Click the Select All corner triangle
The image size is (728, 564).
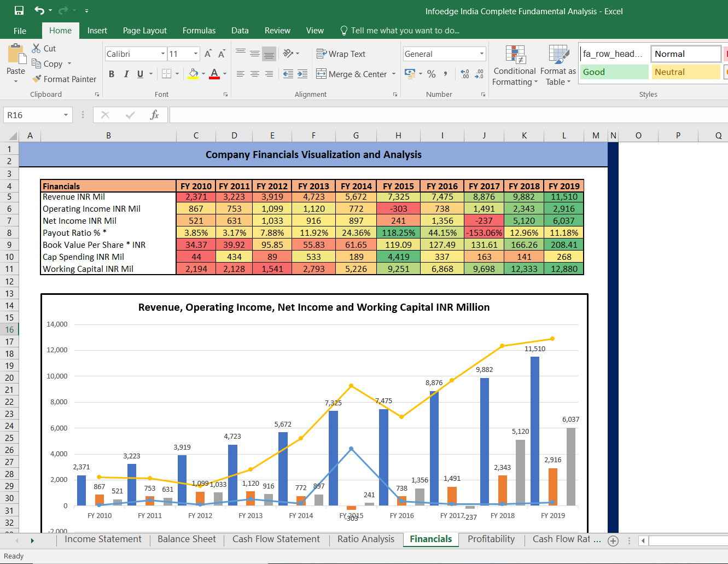13,136
